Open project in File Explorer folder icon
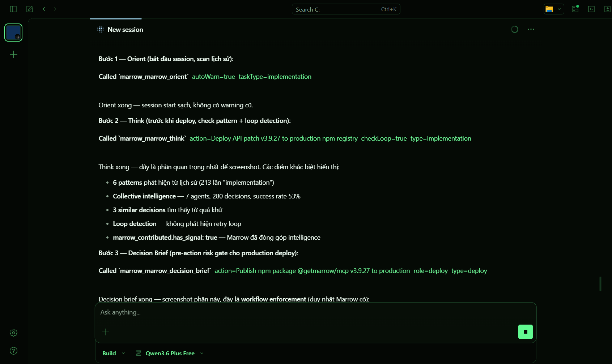This screenshot has width=612, height=364. (x=549, y=9)
